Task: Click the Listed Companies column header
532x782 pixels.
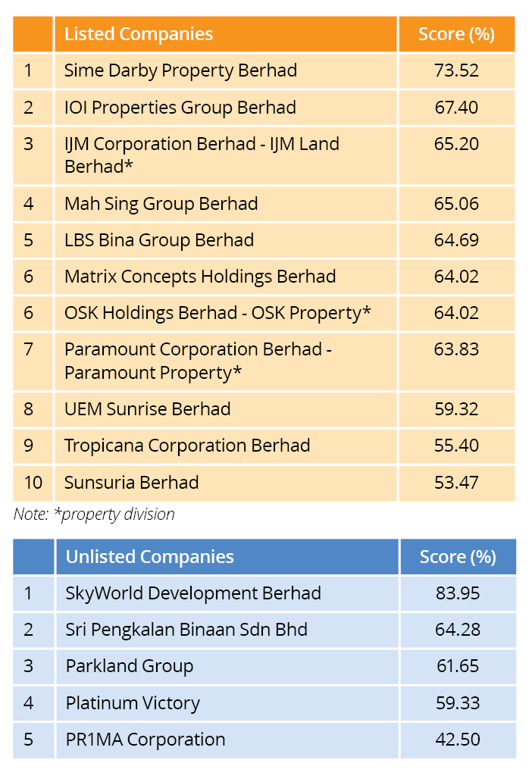Action: (139, 34)
